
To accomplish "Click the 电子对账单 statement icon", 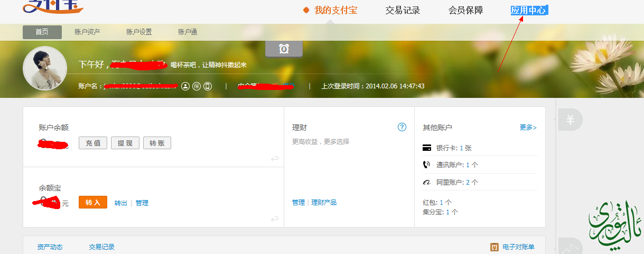I will pos(494,247).
